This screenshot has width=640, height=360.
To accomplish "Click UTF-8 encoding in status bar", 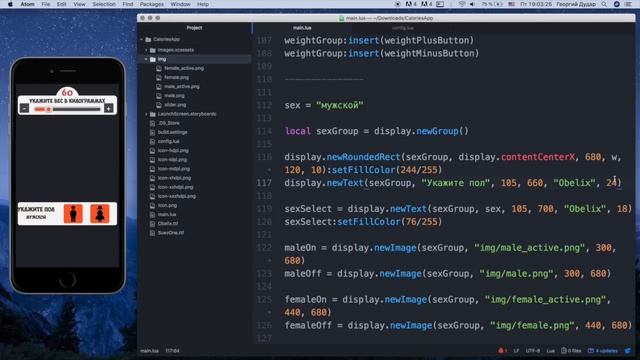I will [x=533, y=351].
